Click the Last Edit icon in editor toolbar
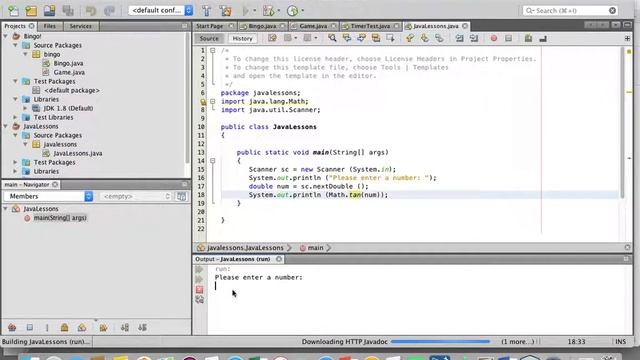The height and width of the screenshot is (360, 640). 272,38
